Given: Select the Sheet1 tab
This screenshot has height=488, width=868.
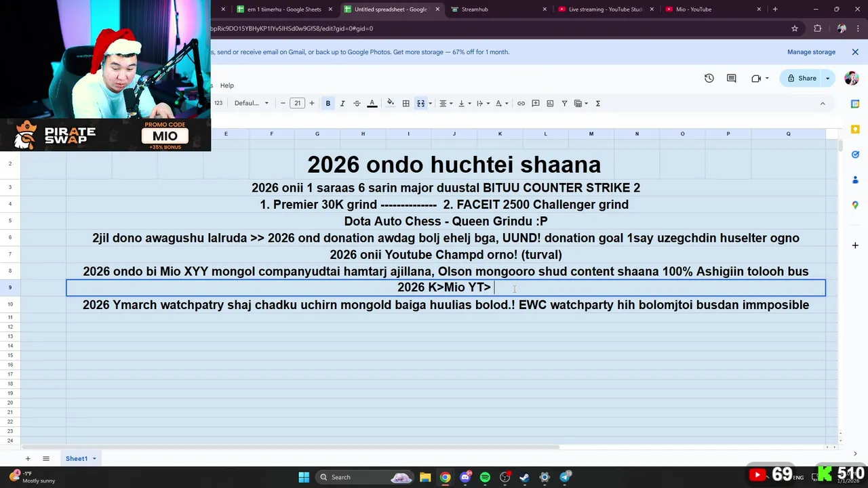Looking at the screenshot, I should [77, 459].
